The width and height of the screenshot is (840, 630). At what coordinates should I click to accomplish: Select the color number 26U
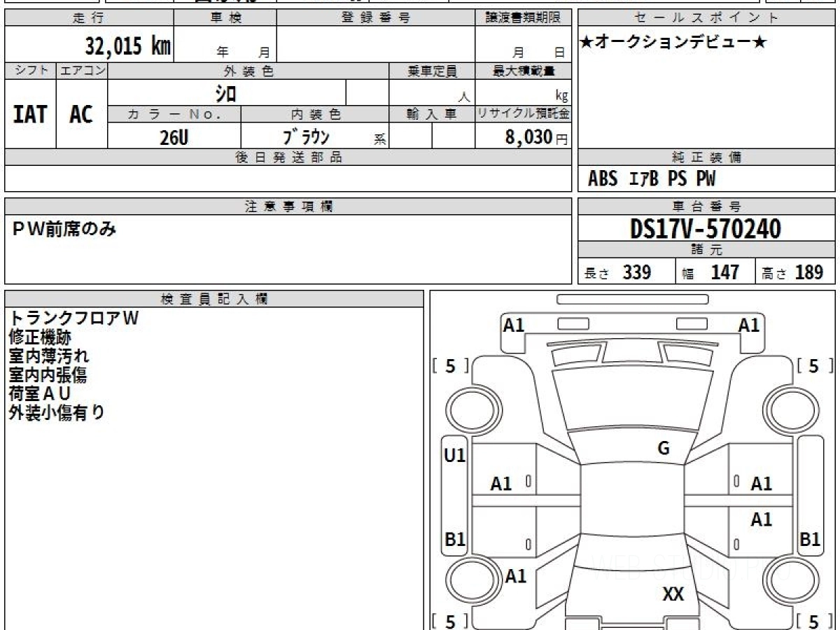pyautogui.click(x=174, y=137)
